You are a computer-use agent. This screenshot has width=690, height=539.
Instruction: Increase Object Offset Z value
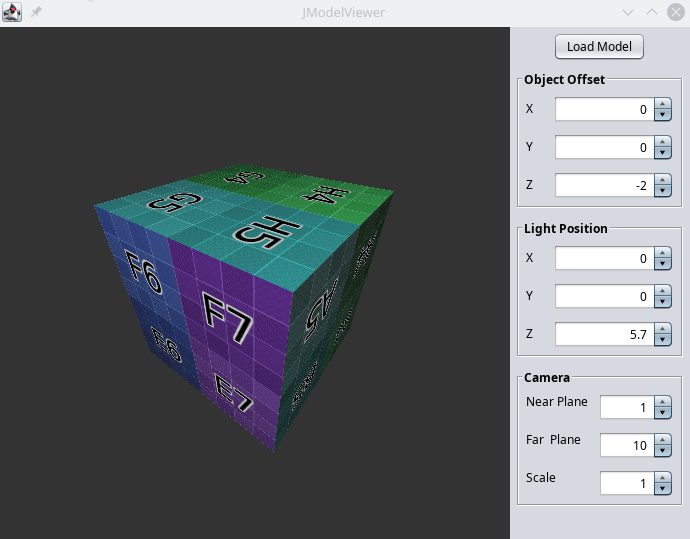tap(663, 180)
